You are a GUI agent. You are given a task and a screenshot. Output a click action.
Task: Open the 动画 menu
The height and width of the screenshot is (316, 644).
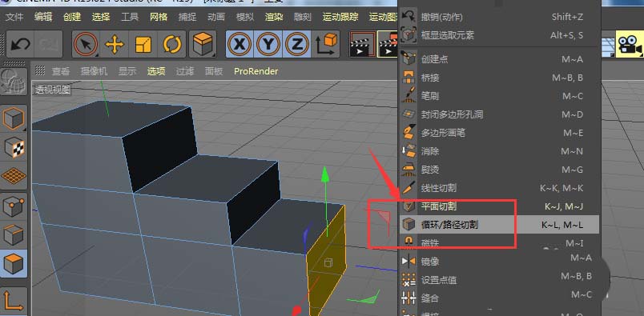[216, 17]
